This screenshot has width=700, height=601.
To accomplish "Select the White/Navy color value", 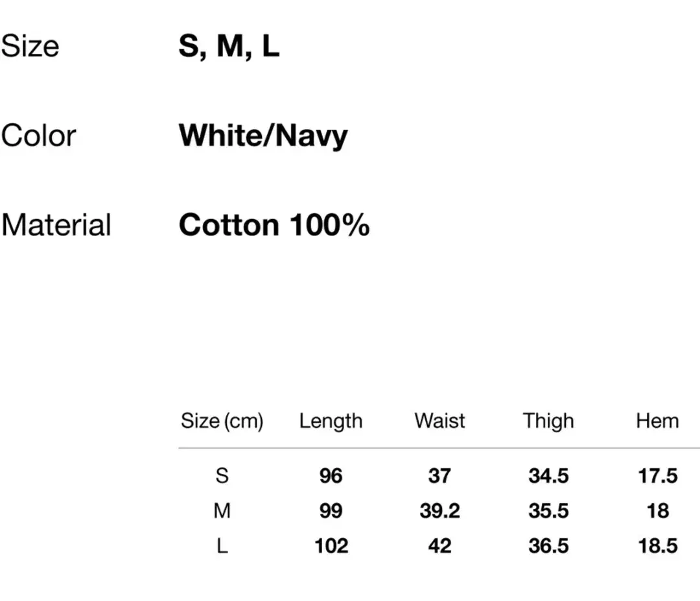I will 263,136.
